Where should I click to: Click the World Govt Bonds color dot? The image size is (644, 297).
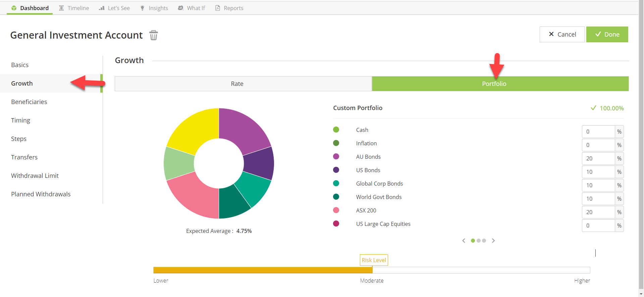pos(336,197)
